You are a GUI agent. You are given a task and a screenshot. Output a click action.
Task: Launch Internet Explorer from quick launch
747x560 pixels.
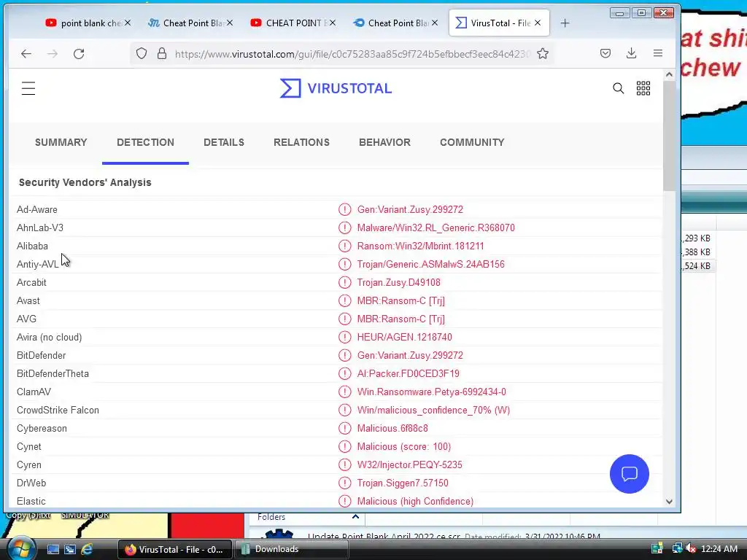(87, 549)
